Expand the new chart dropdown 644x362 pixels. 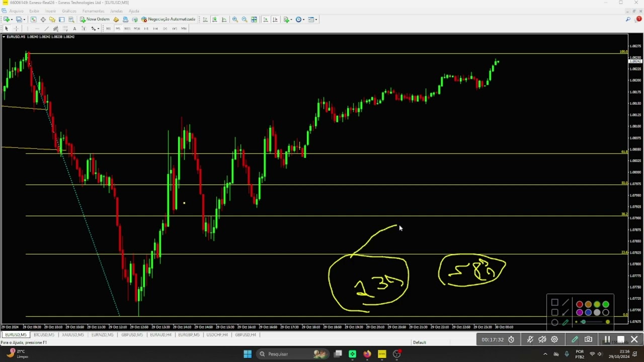tap(12, 19)
